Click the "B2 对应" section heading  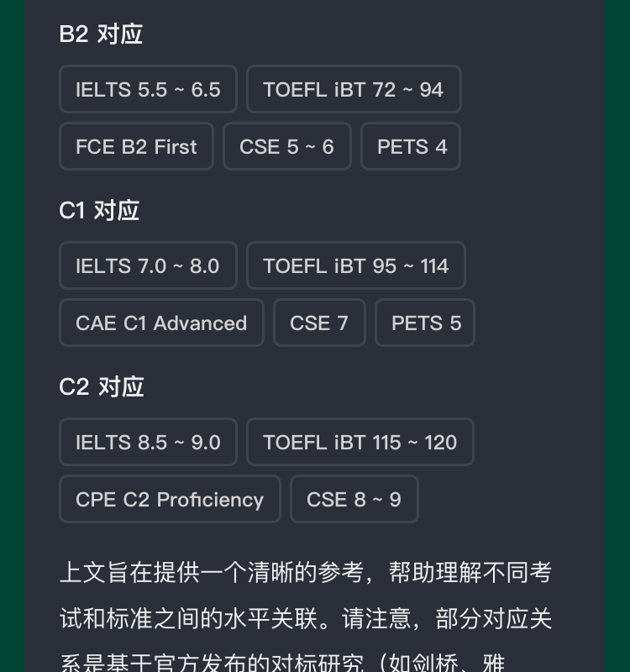tap(101, 34)
